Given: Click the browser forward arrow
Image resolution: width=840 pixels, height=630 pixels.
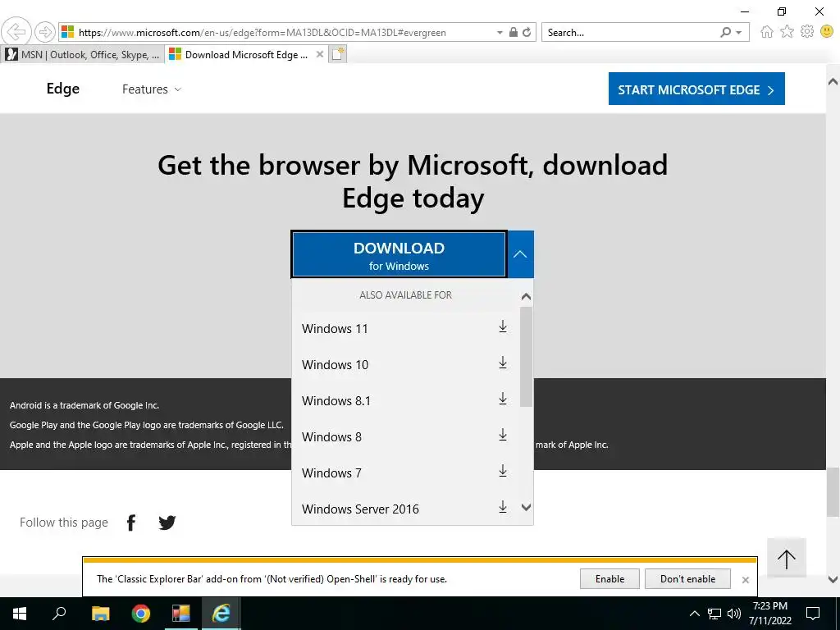Looking at the screenshot, I should point(45,32).
